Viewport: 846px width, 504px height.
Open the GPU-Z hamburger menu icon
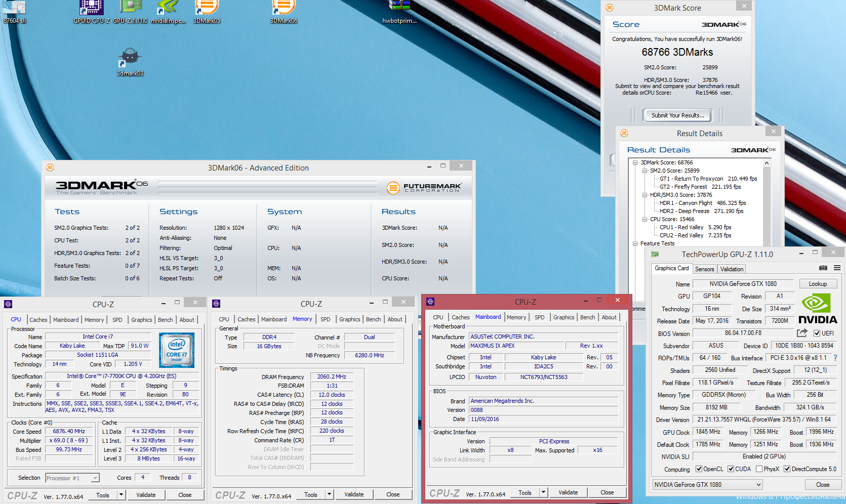[837, 268]
